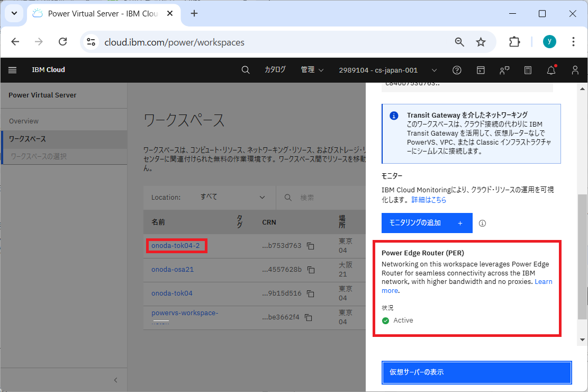Image resolution: width=588 pixels, height=392 pixels.
Task: Open the account switcher 2989104 - cs-japan-001
Action: [388, 70]
